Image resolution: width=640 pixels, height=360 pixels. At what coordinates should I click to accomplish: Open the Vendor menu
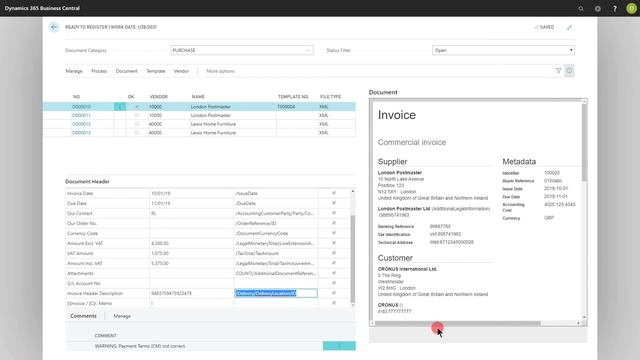[181, 71]
